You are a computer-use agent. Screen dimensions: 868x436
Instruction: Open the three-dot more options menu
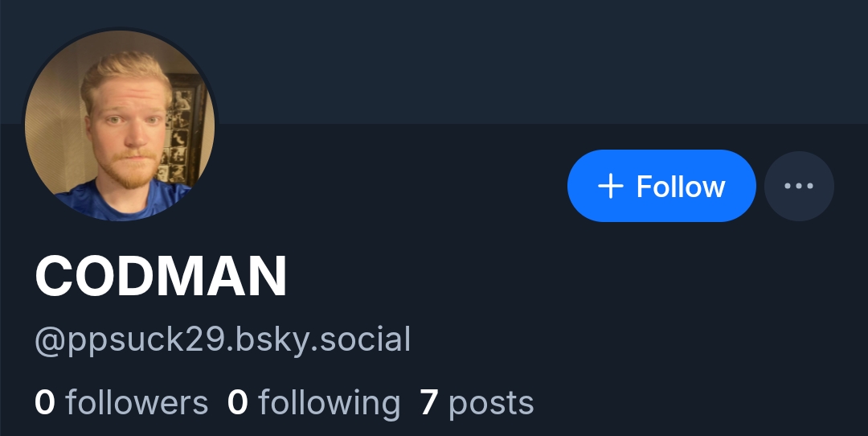coord(799,186)
